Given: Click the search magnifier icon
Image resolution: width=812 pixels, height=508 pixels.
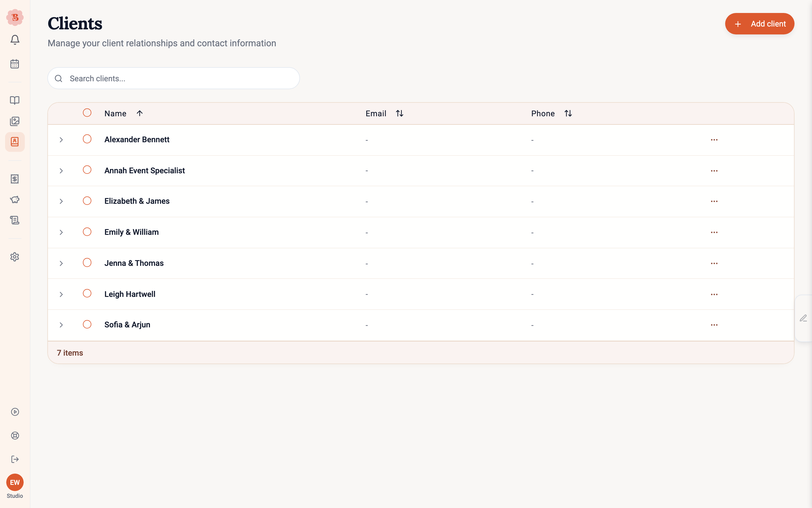Looking at the screenshot, I should [x=59, y=78].
